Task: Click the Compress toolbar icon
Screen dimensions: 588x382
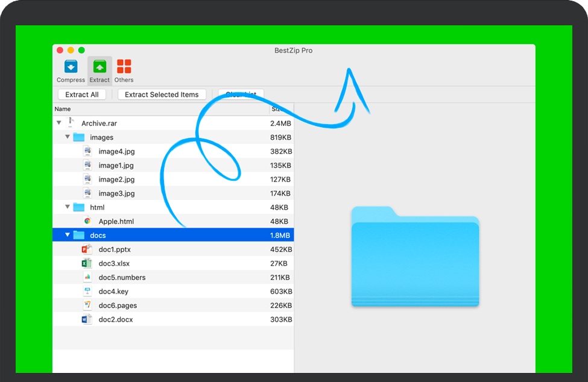Action: click(71, 67)
